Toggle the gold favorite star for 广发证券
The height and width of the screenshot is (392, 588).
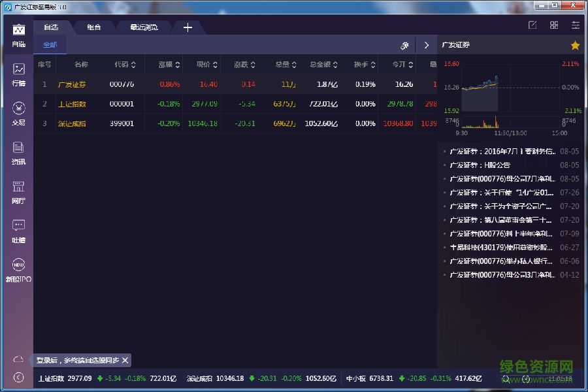click(x=575, y=45)
